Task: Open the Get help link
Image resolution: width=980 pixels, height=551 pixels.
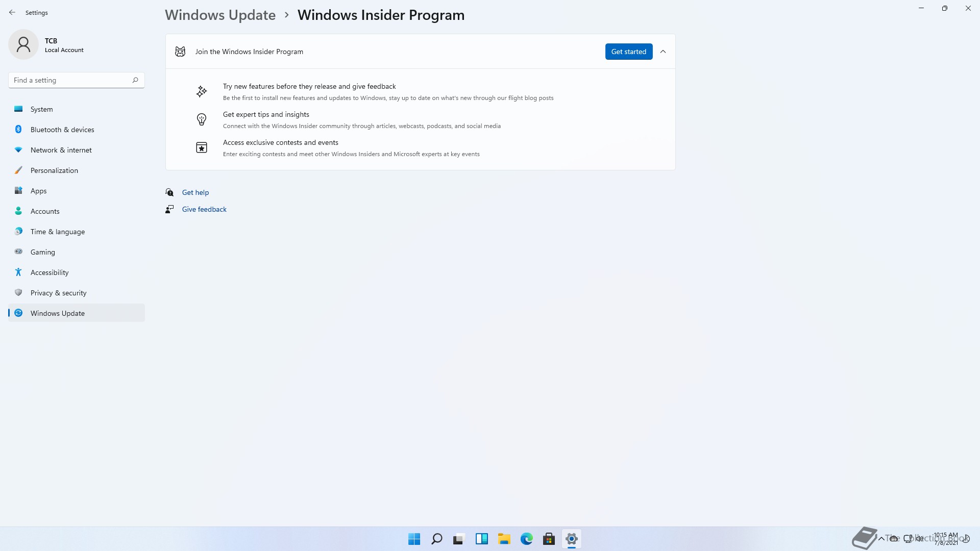Action: click(195, 192)
